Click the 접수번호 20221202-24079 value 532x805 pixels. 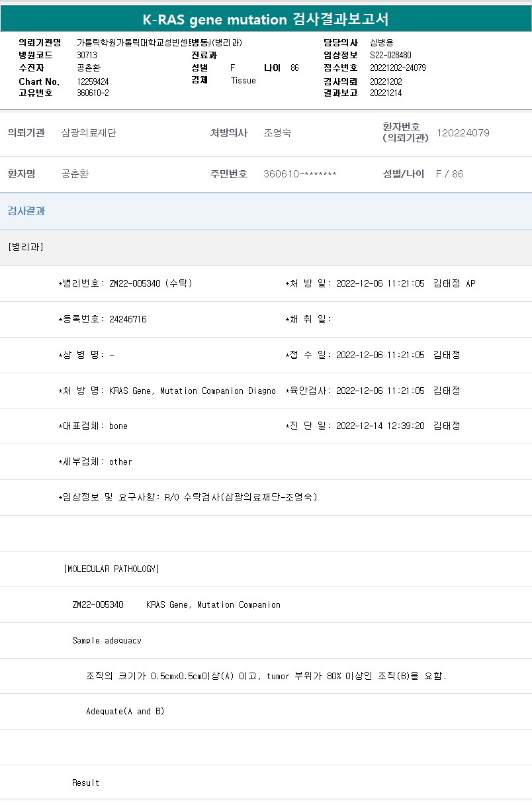pyautogui.click(x=398, y=68)
